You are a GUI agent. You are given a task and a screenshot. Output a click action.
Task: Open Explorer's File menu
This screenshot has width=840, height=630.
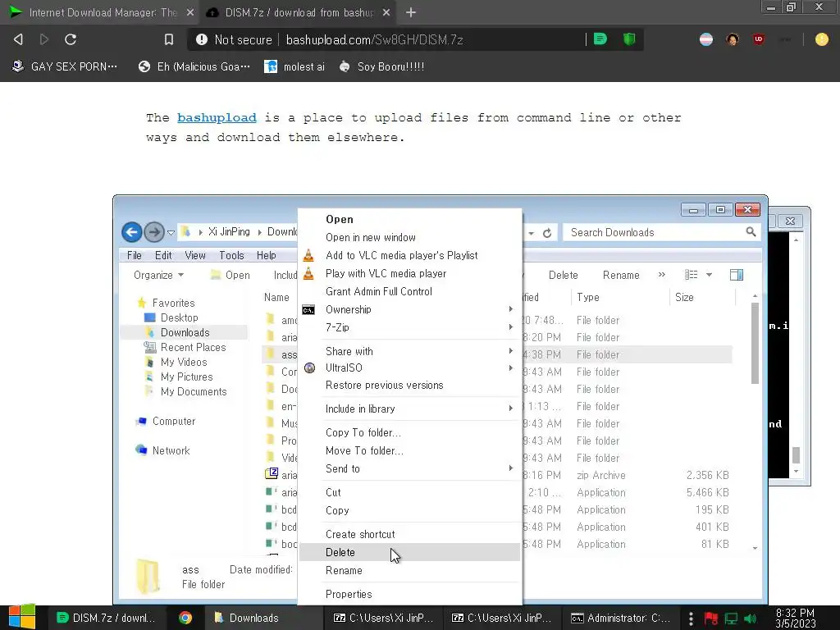[x=134, y=256]
